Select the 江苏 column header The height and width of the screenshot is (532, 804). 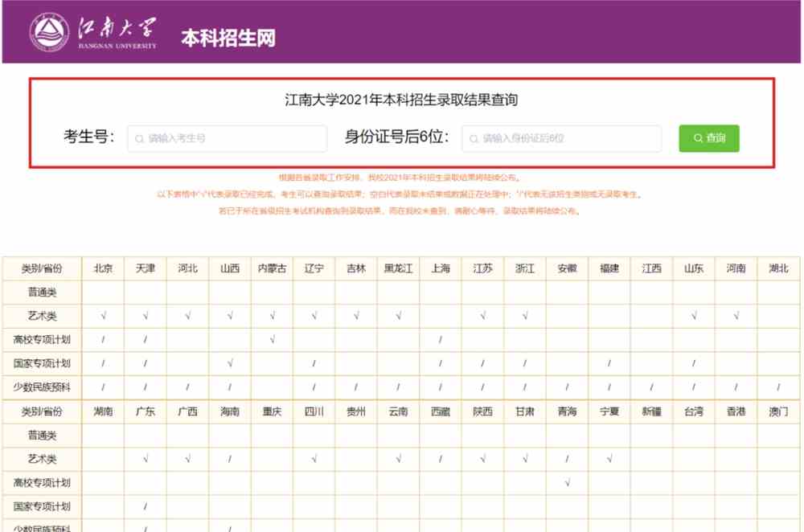point(482,268)
